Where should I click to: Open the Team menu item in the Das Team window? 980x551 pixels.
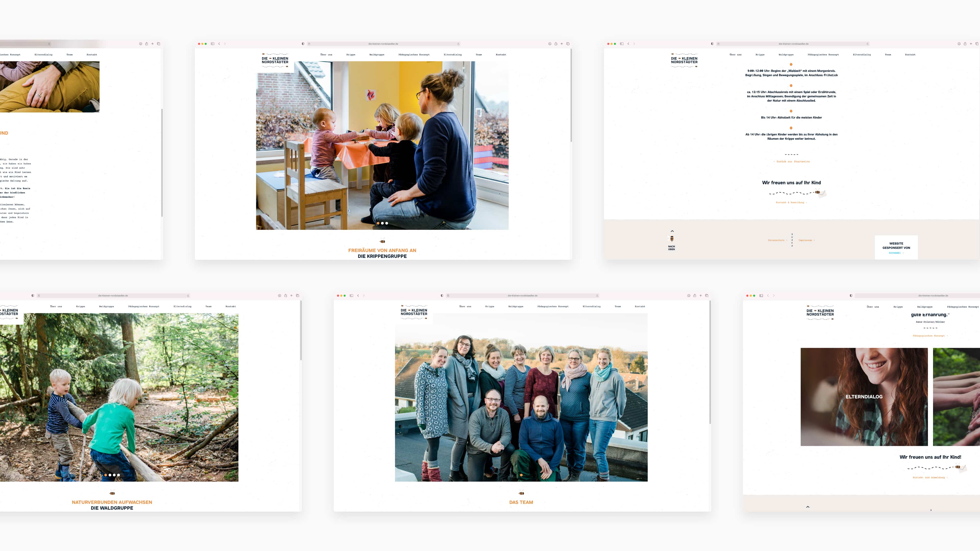(x=617, y=306)
